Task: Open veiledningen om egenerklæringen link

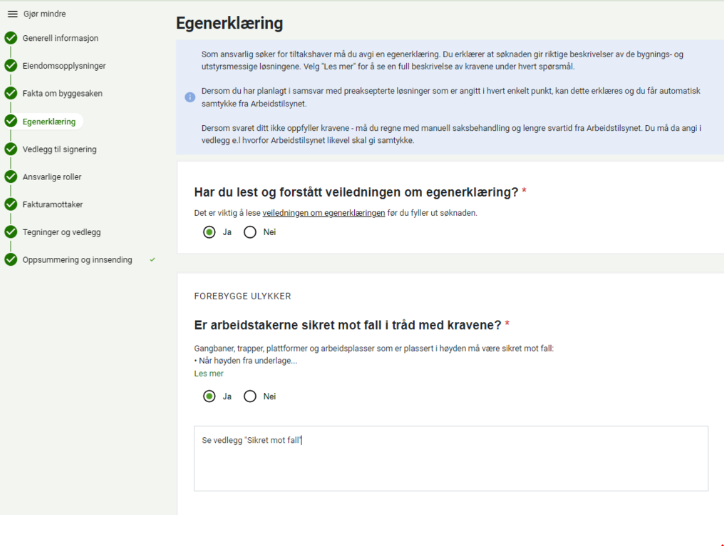Action: pyautogui.click(x=316, y=213)
